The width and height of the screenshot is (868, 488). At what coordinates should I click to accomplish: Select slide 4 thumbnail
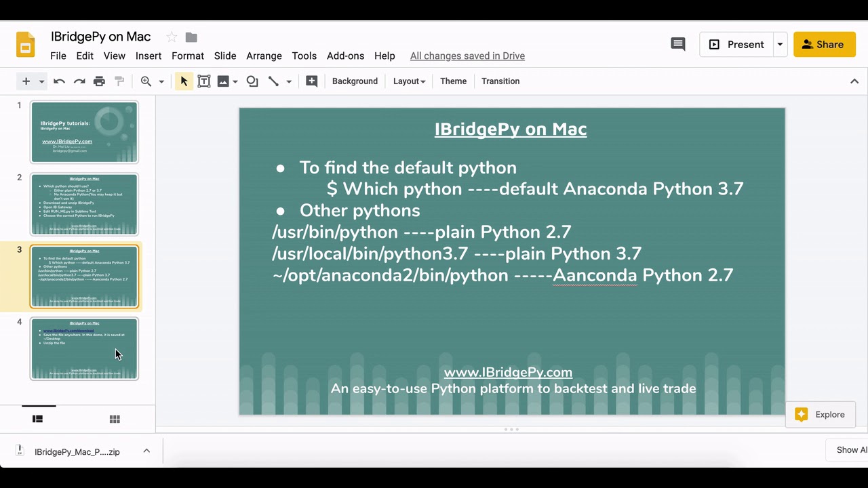84,349
